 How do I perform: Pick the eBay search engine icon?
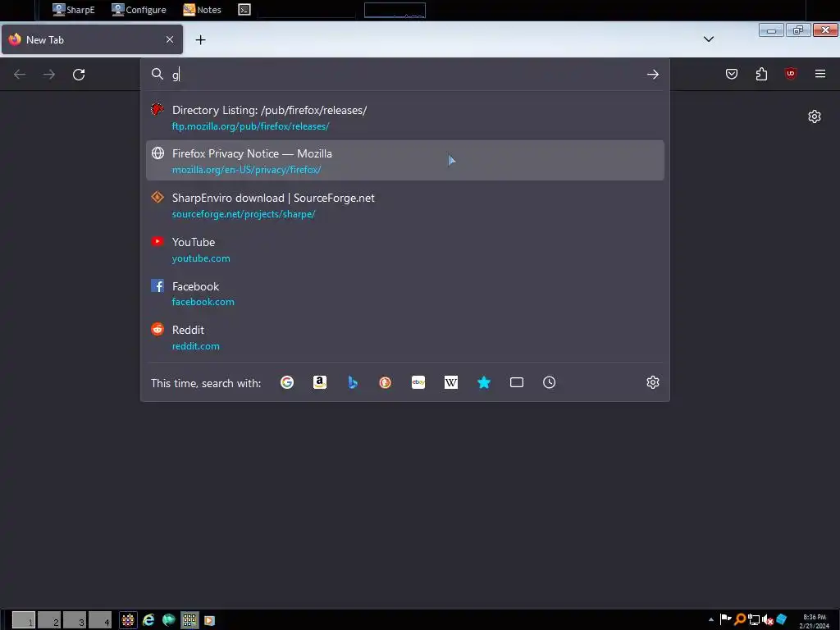(418, 382)
